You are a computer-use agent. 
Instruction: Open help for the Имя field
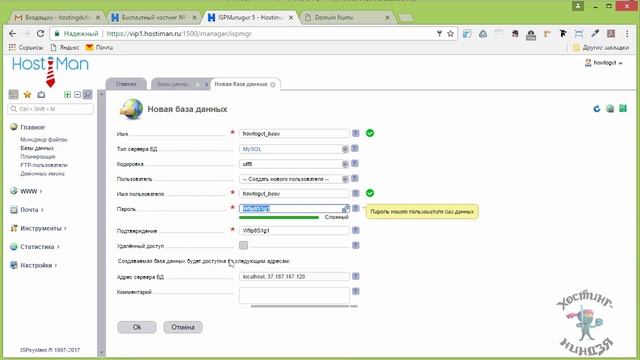pyautogui.click(x=356, y=133)
